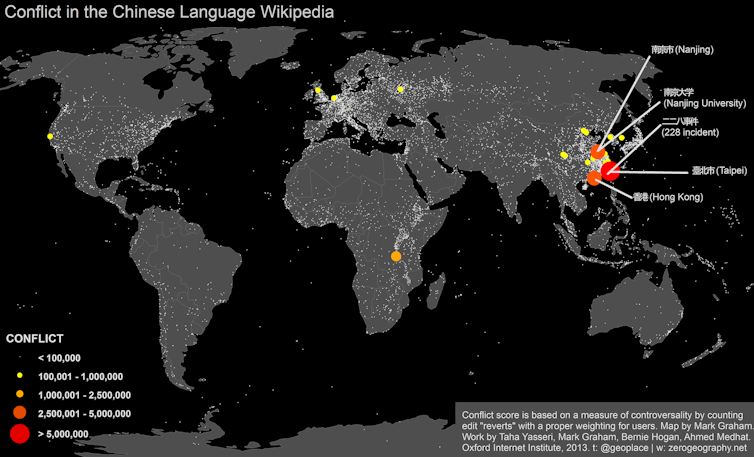
Task: Select the '100,001 - 1,000,000' legend label
Action: coord(80,377)
